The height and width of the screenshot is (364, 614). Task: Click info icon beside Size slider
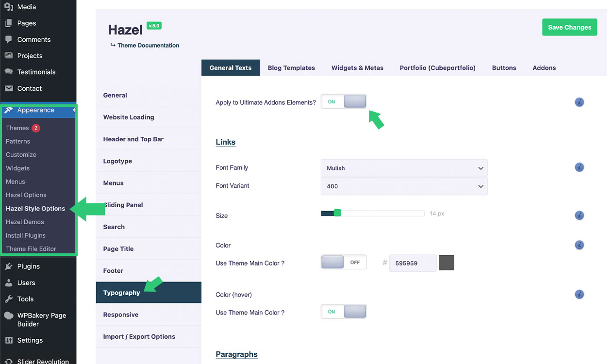pos(579,215)
